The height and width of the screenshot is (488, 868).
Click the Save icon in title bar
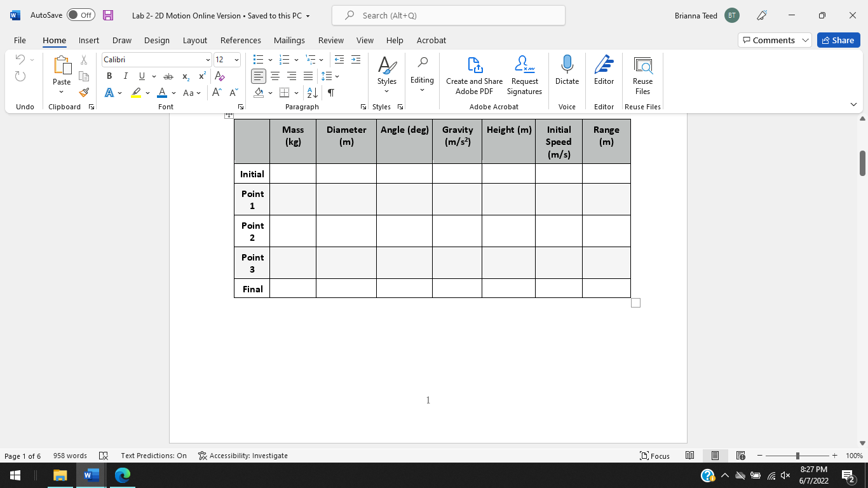108,15
